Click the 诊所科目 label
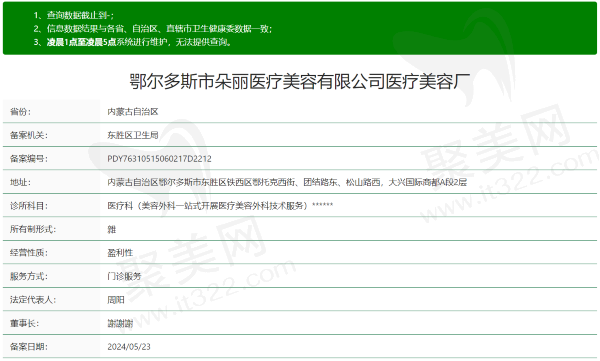This screenshot has width=600, height=361. [x=29, y=206]
